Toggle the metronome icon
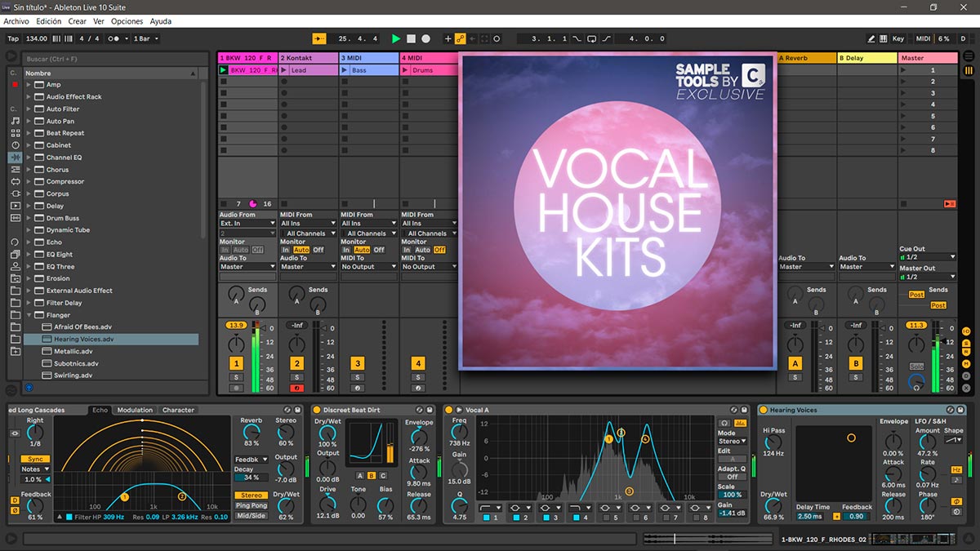 coord(118,38)
